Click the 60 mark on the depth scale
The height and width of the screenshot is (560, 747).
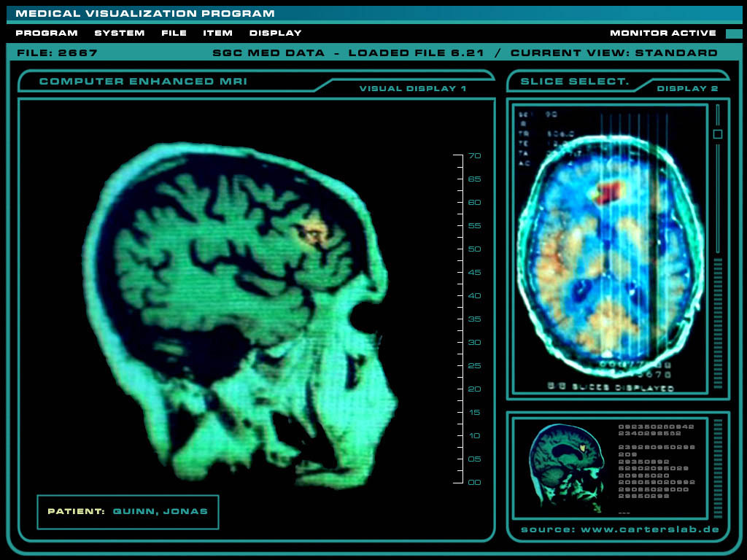pyautogui.click(x=474, y=203)
